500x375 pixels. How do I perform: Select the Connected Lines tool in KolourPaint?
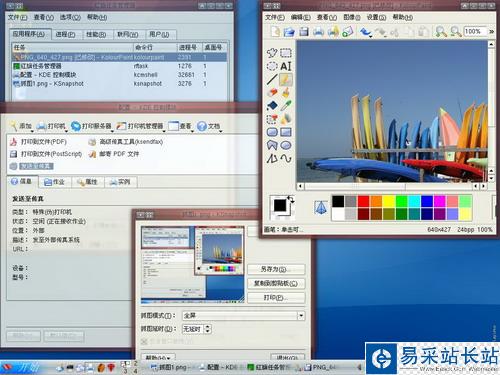click(x=272, y=158)
